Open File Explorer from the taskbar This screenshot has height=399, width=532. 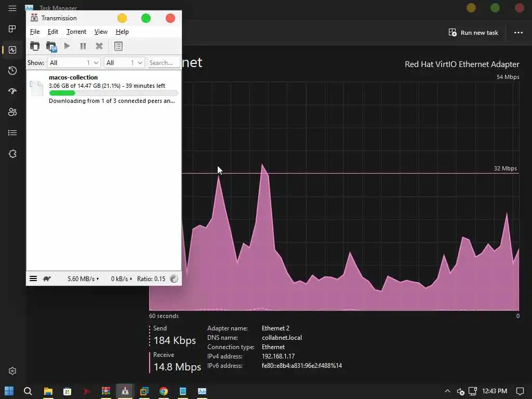(x=48, y=391)
